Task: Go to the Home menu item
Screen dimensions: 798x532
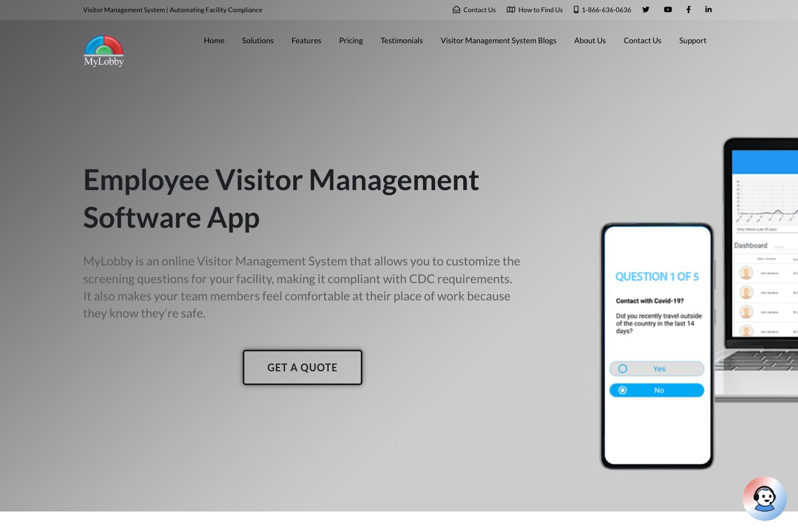Action: coord(214,40)
